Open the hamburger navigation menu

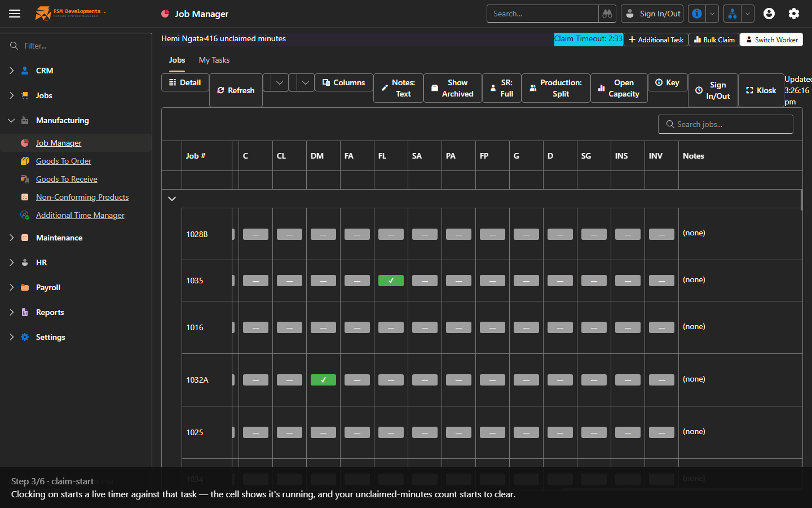tap(15, 14)
